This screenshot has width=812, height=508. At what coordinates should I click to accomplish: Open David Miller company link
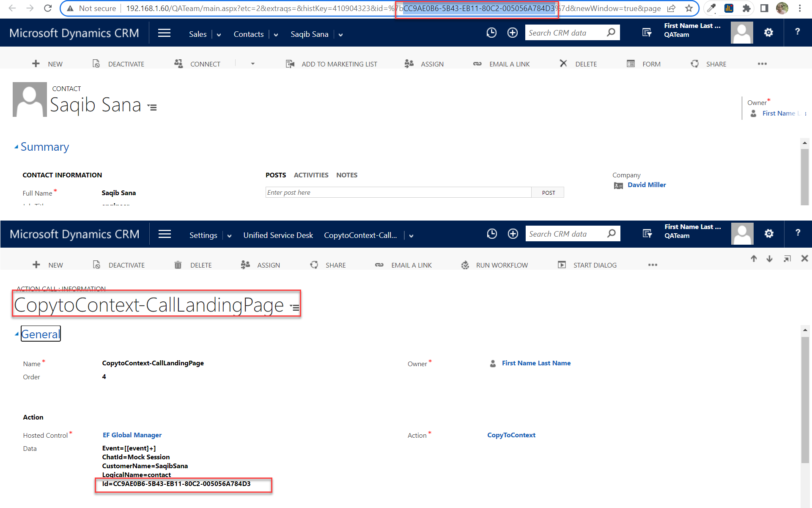[x=646, y=185]
